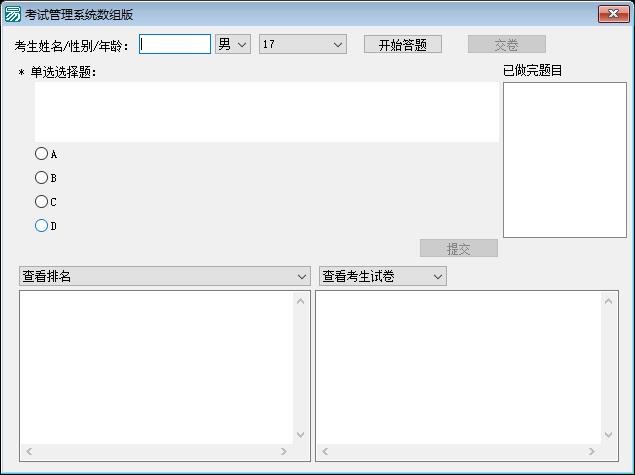This screenshot has width=635, height=475.
Task: Click left arrow of exam paper scrollbar
Action: click(x=325, y=452)
